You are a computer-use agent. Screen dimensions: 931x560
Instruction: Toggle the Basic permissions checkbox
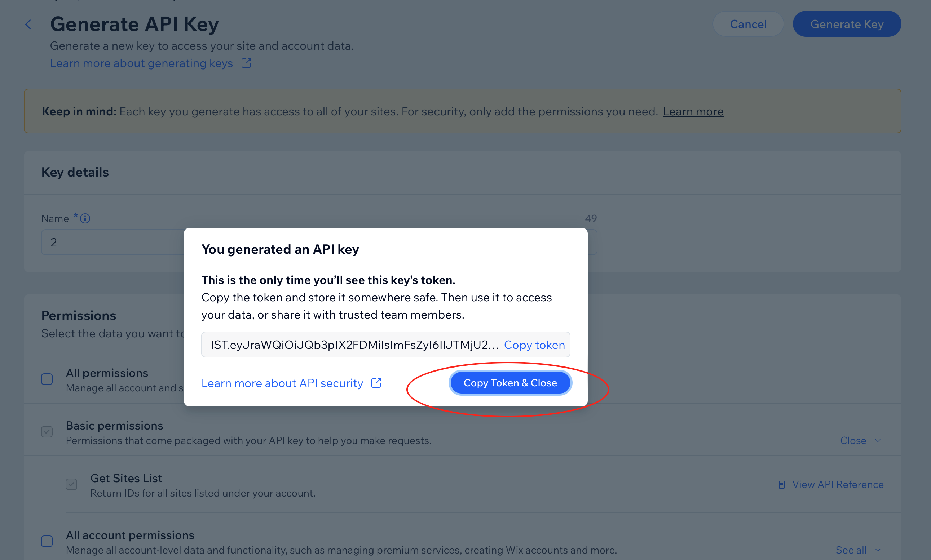47,431
